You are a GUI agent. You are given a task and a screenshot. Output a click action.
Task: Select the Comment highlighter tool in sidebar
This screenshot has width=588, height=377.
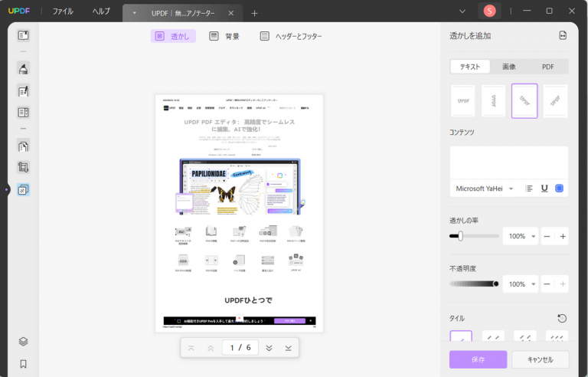(x=23, y=69)
